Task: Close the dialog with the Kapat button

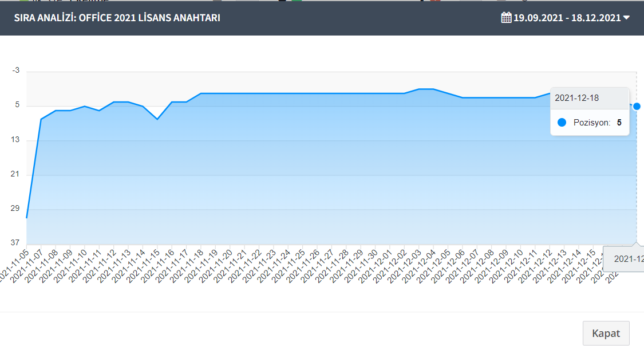Action: 606,333
